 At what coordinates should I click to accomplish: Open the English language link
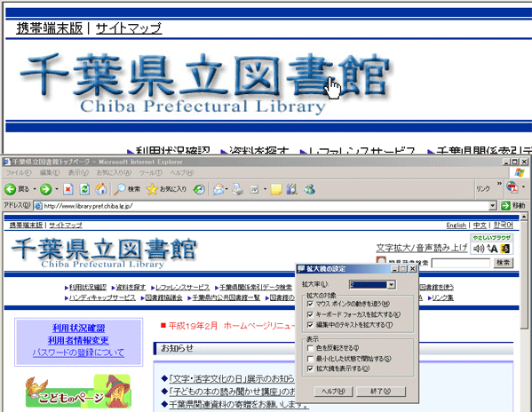(457, 226)
